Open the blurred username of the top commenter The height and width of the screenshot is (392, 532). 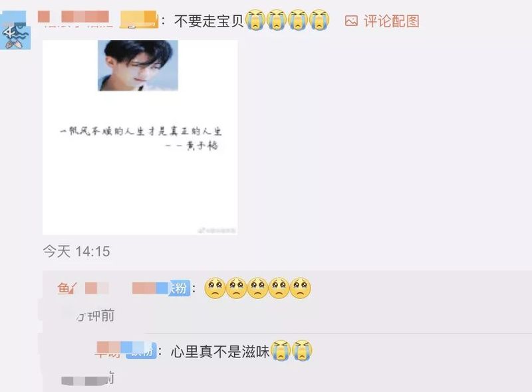click(97, 19)
